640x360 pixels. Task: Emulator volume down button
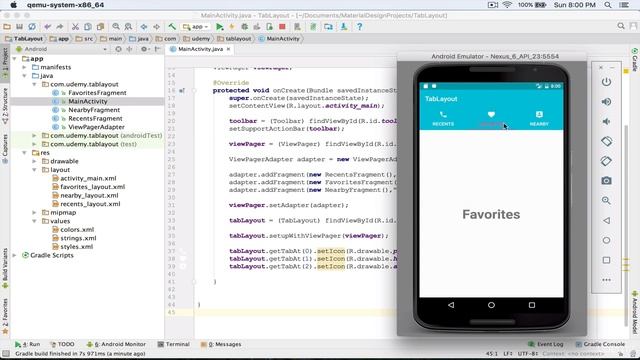point(606,122)
